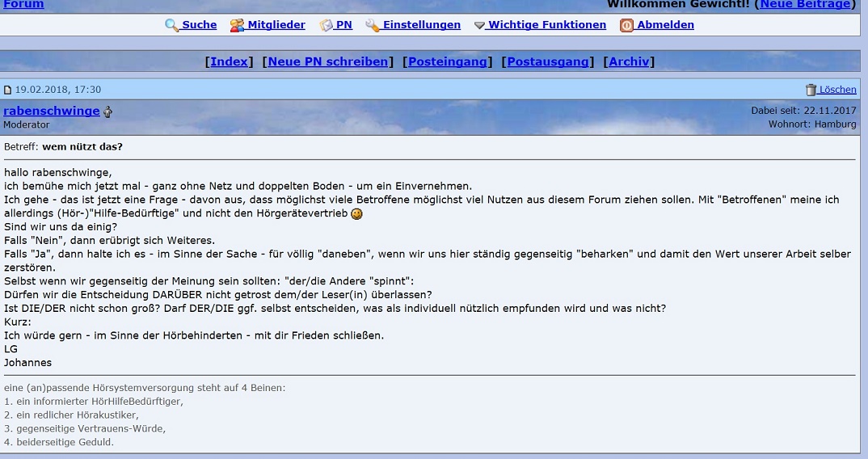This screenshot has width=868, height=459.
Task: Switch to the Postausgang folder
Action: (x=550, y=61)
